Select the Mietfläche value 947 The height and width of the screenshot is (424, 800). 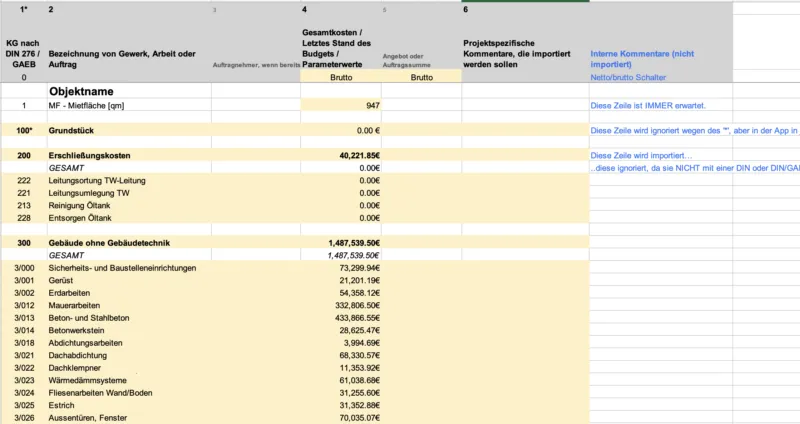[340, 105]
